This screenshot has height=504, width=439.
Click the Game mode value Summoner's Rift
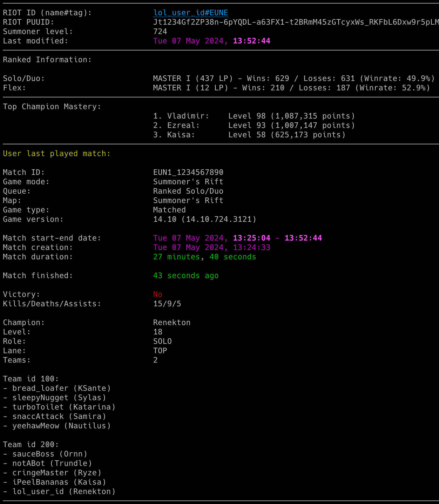point(188,182)
